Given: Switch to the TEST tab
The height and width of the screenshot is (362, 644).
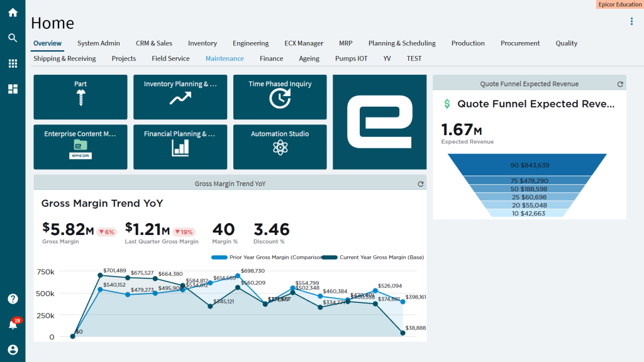Looking at the screenshot, I should pos(414,58).
